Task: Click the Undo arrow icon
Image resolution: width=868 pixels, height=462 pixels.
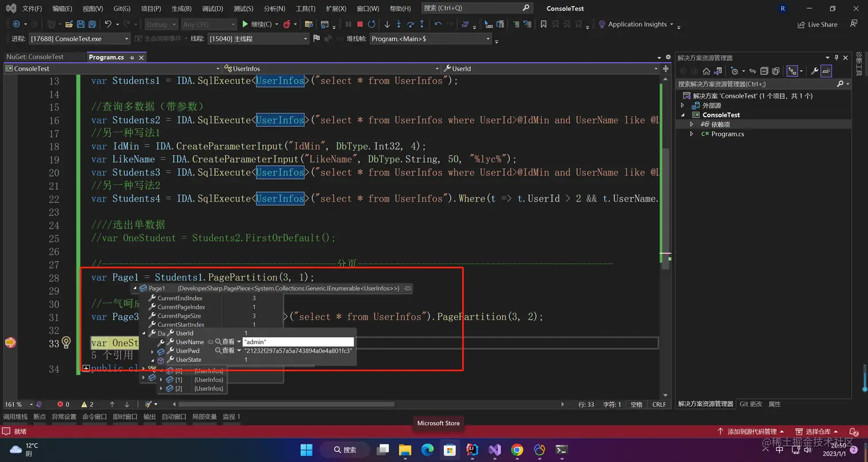Action: [108, 24]
